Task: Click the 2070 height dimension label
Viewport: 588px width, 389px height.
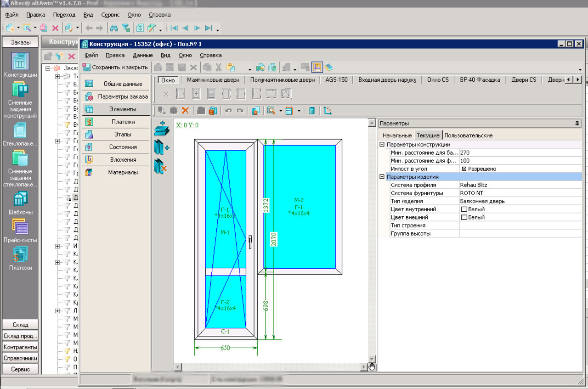Action: tap(274, 239)
